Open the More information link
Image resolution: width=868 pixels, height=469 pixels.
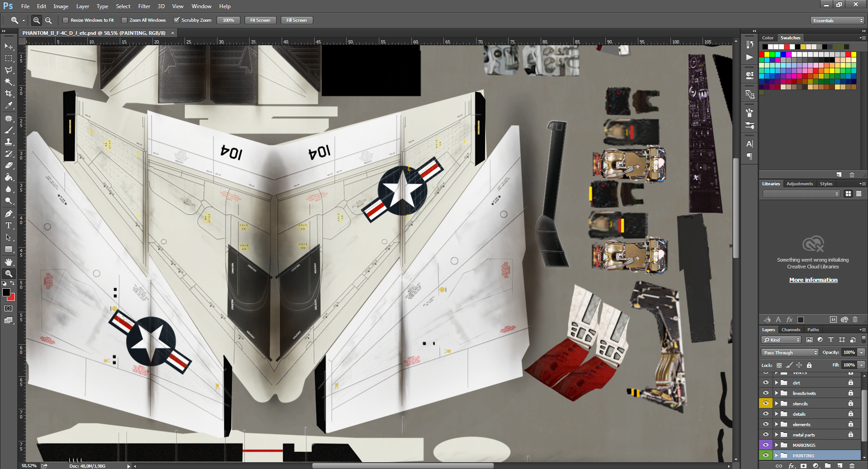(813, 280)
